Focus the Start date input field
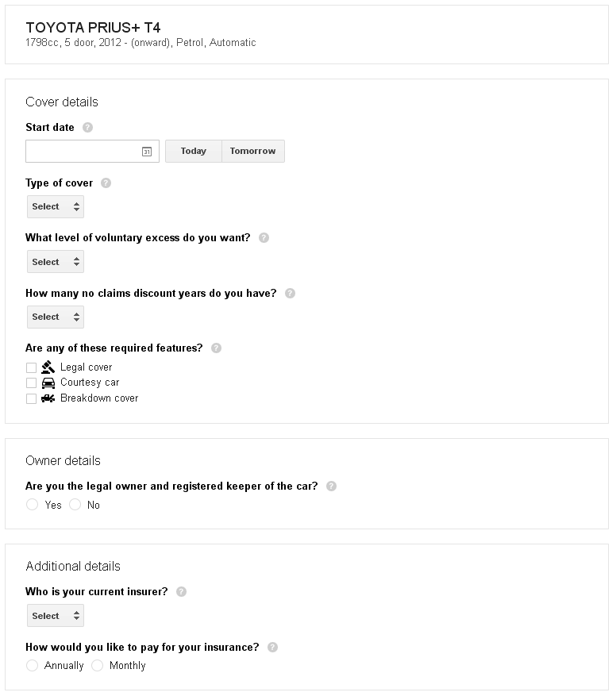Viewport: 616px width, 696px height. (92, 152)
